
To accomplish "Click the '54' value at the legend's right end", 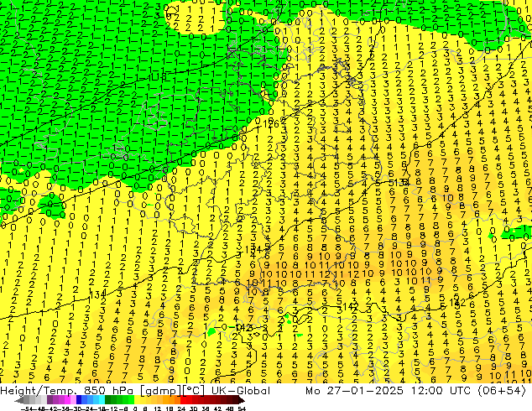I will 242,409.
